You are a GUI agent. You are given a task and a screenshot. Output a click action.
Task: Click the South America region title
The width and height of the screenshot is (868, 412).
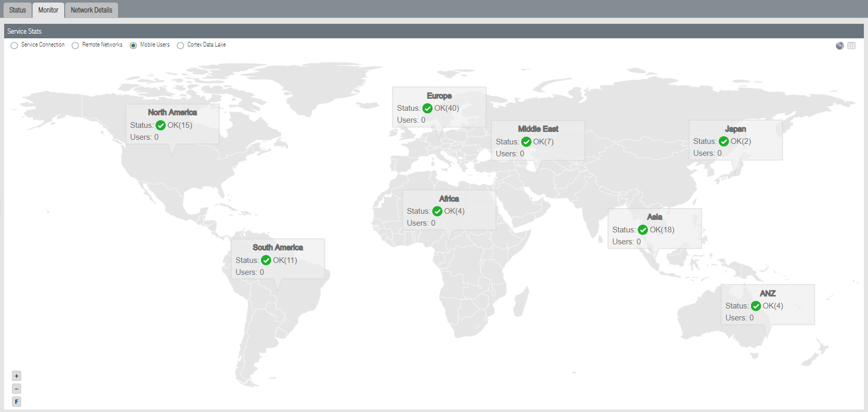click(277, 247)
